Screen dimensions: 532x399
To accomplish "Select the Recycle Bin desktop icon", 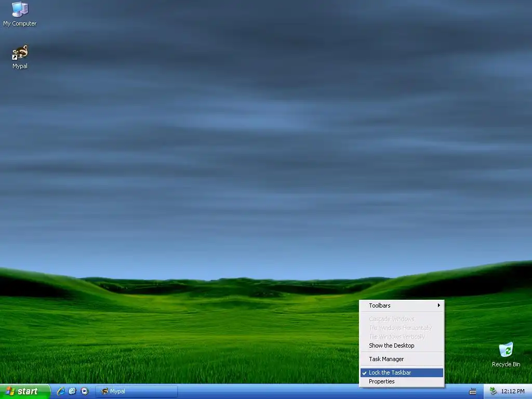I will (506, 354).
